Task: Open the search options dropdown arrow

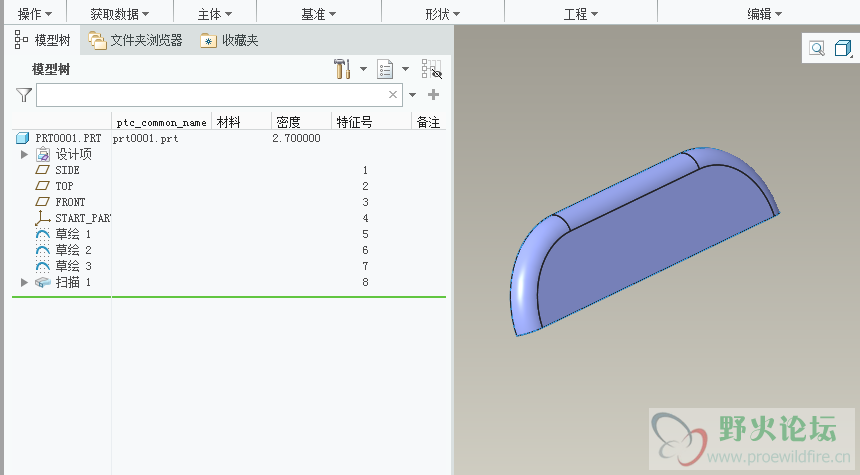Action: coord(412,95)
